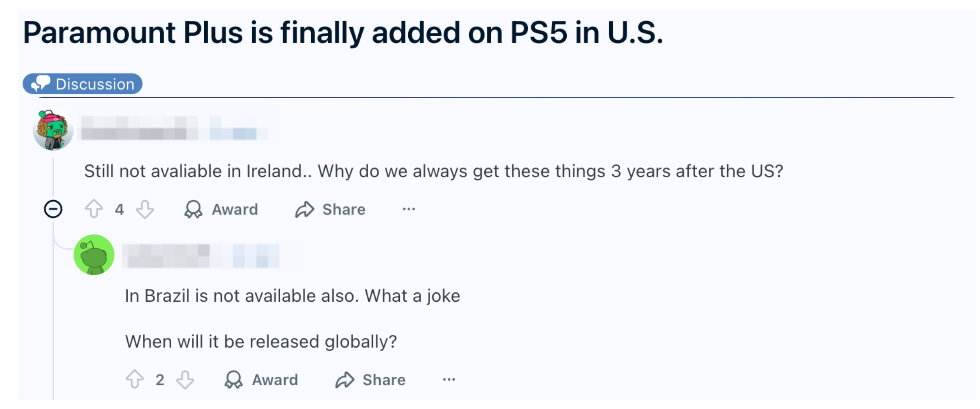Viewport: 980px width, 409px height.
Task: Upvote the Ireland comment
Action: [x=94, y=209]
